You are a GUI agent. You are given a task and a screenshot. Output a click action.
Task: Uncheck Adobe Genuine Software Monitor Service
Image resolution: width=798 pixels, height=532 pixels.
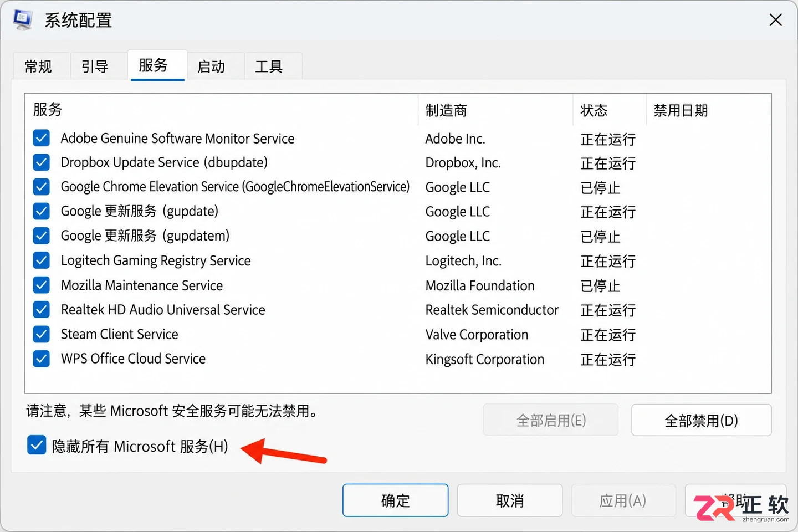(42, 138)
